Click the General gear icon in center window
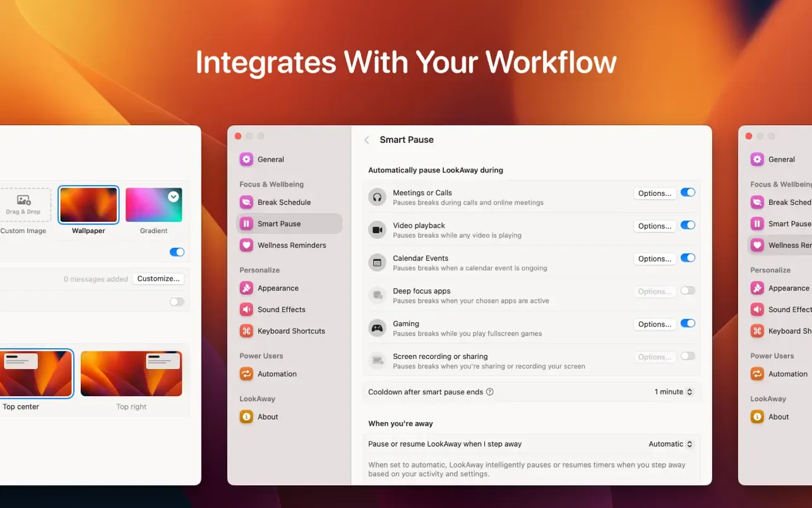The height and width of the screenshot is (508, 812). [x=246, y=159]
